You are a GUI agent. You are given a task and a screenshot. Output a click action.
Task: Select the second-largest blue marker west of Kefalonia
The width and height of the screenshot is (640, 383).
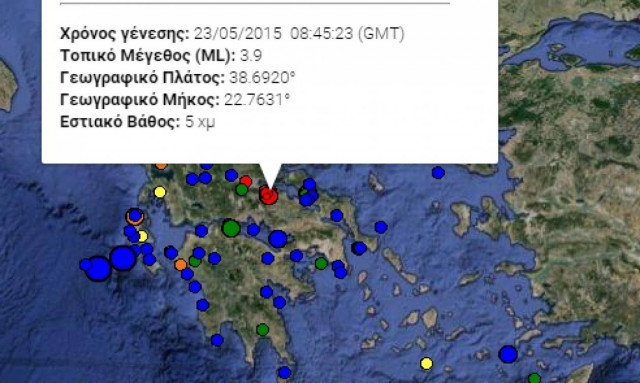coord(123,258)
